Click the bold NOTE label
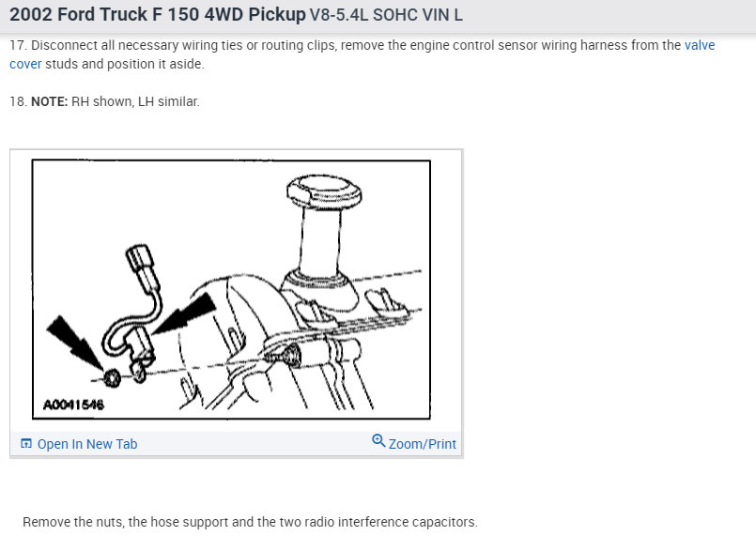This screenshot has width=756, height=551. [x=49, y=101]
